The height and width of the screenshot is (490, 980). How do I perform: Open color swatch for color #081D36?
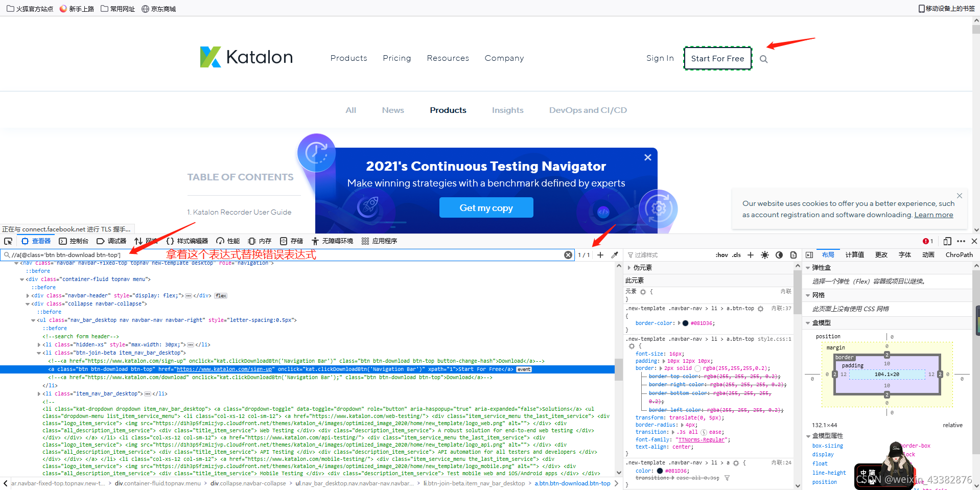point(660,471)
